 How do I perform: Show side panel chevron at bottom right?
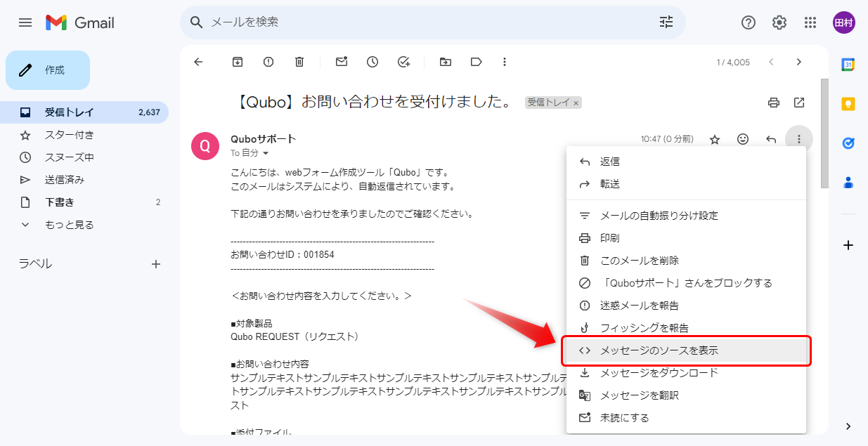click(848, 426)
